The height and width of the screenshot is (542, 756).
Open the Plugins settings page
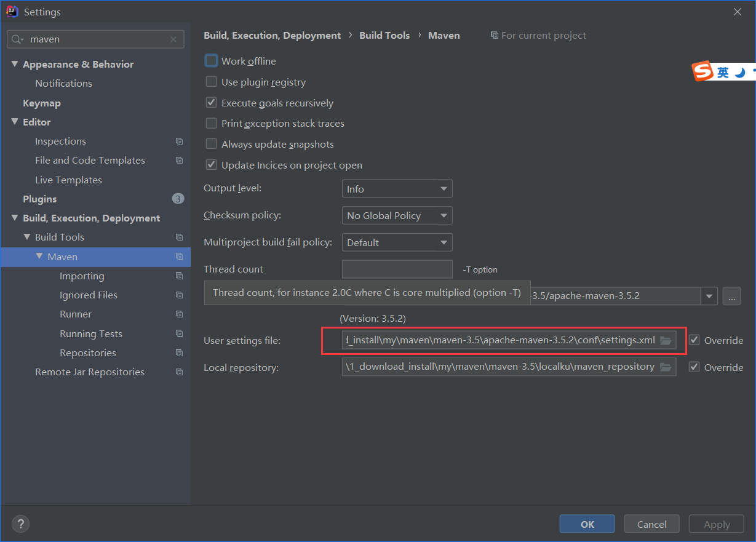tap(40, 199)
